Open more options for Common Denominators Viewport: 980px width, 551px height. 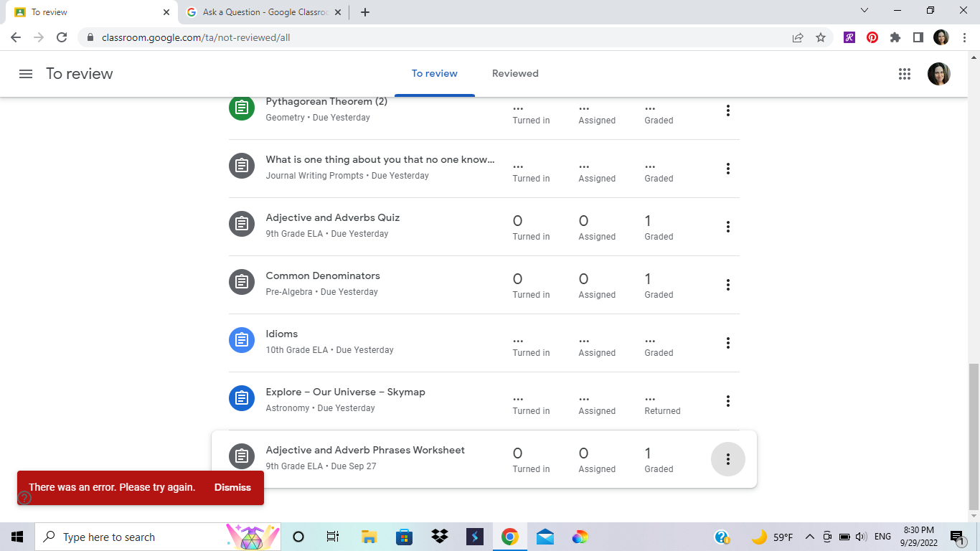727,285
